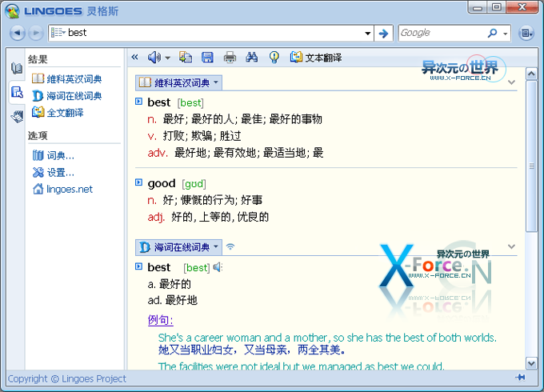Click the line 好的, 上等的, 优良的
544x392 pixels.
[x=220, y=217]
